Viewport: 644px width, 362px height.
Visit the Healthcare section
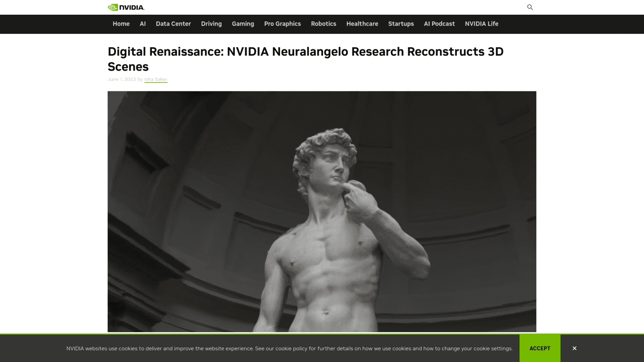pyautogui.click(x=362, y=24)
